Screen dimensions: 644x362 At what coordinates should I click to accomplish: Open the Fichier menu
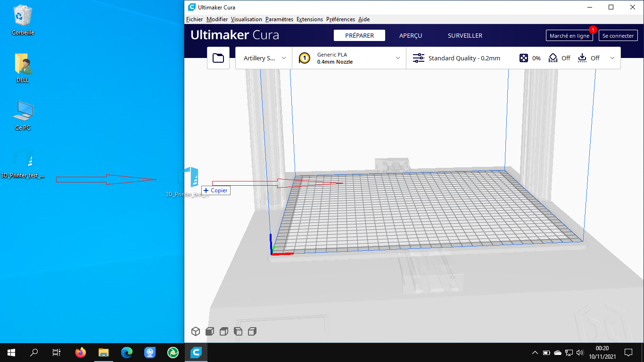click(x=194, y=19)
